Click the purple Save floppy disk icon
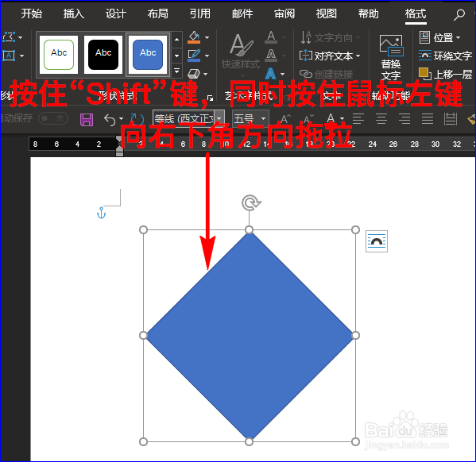Viewport: 476px width, 462px height. click(87, 120)
